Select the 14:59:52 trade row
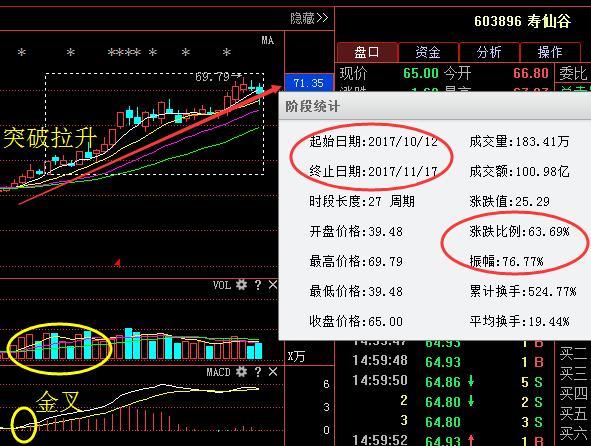Screen dimensions: 591x446 [x=449, y=440]
